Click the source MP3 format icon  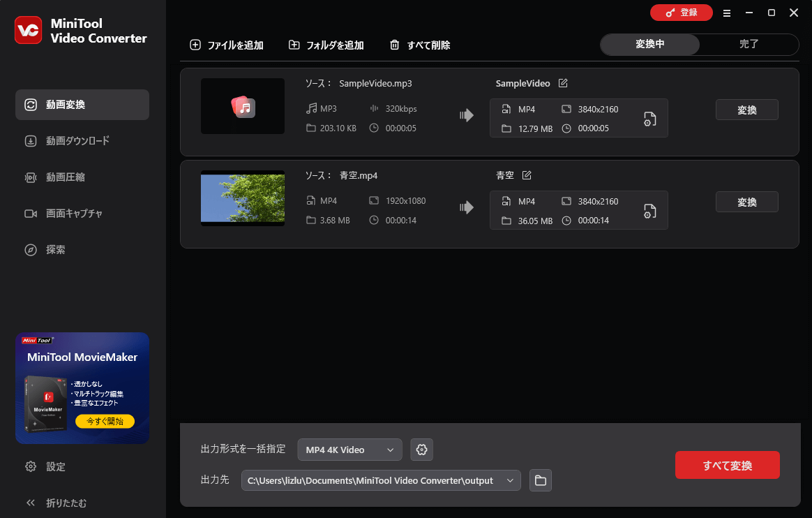pos(311,108)
